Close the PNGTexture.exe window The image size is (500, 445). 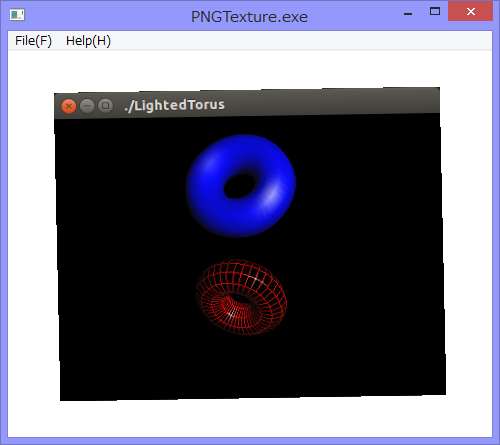point(471,12)
